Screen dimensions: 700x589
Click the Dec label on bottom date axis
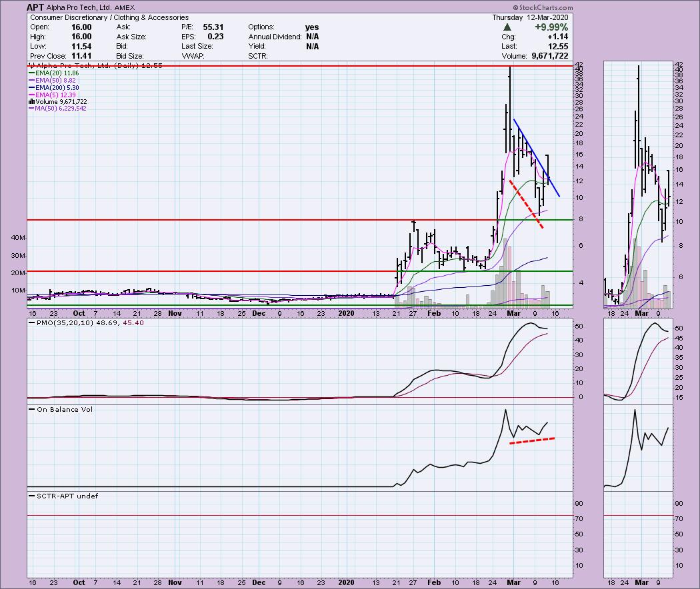[x=259, y=582]
